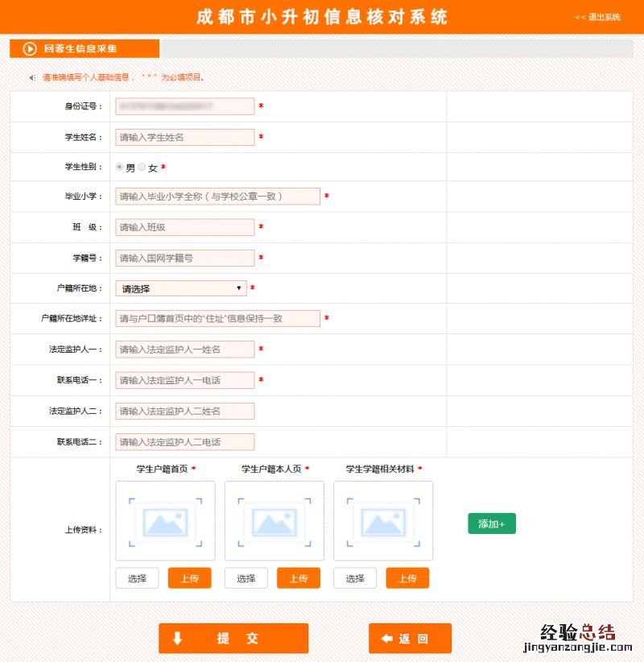This screenshot has width=644, height=662.
Task: Click the play icon beside 回萎生信息采集
Action: (x=30, y=48)
